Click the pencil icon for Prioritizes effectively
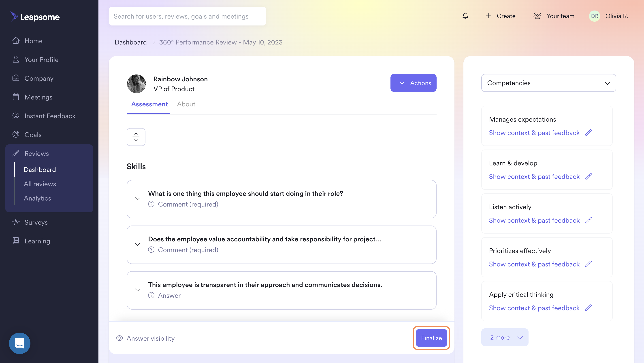 pyautogui.click(x=589, y=264)
